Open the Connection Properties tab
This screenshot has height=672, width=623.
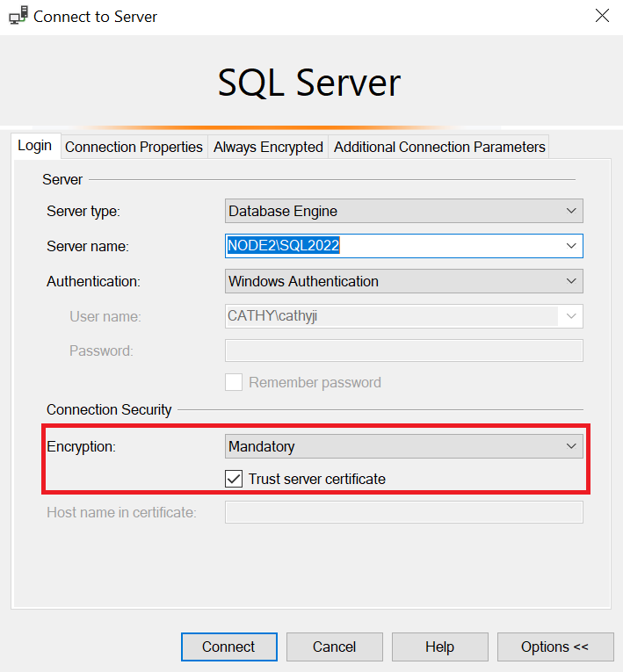coord(134,147)
